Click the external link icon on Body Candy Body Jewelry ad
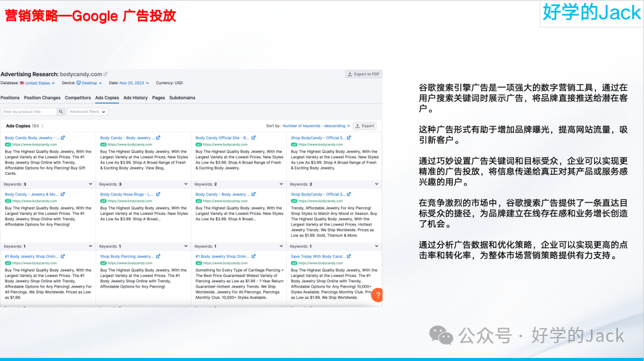 (x=62, y=137)
